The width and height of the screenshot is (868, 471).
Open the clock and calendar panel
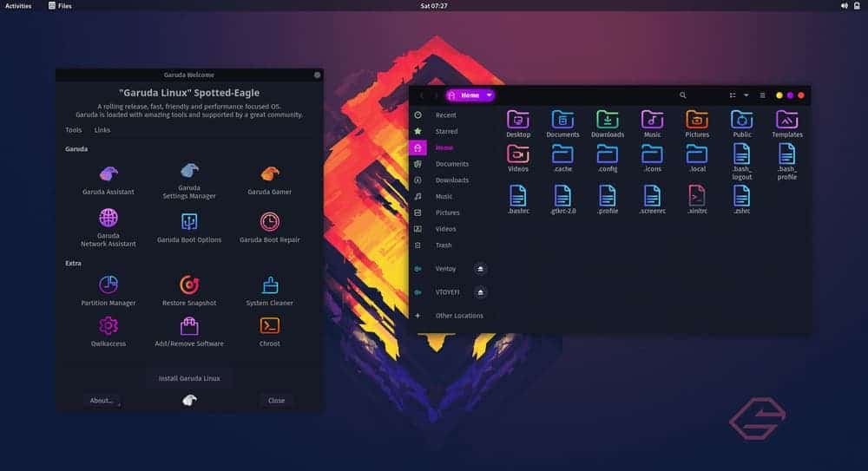pos(433,5)
